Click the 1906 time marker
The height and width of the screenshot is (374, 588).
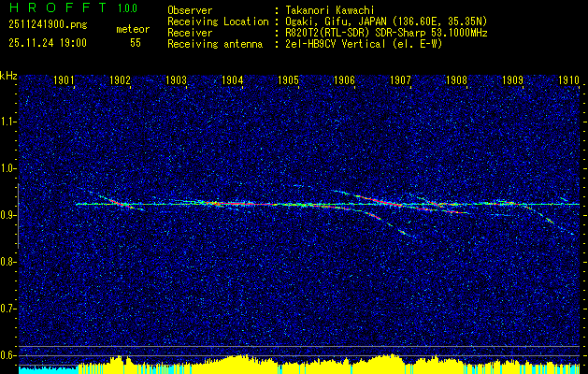click(x=345, y=79)
